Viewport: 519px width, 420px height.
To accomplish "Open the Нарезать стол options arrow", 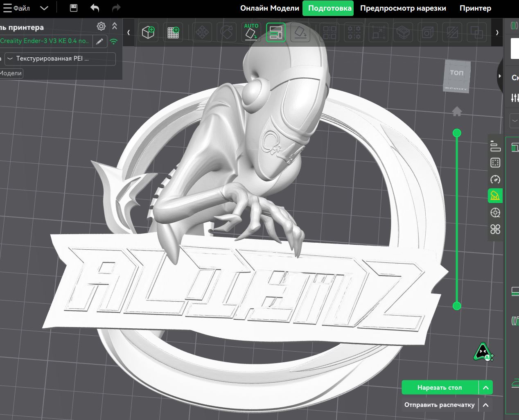I will coord(486,387).
